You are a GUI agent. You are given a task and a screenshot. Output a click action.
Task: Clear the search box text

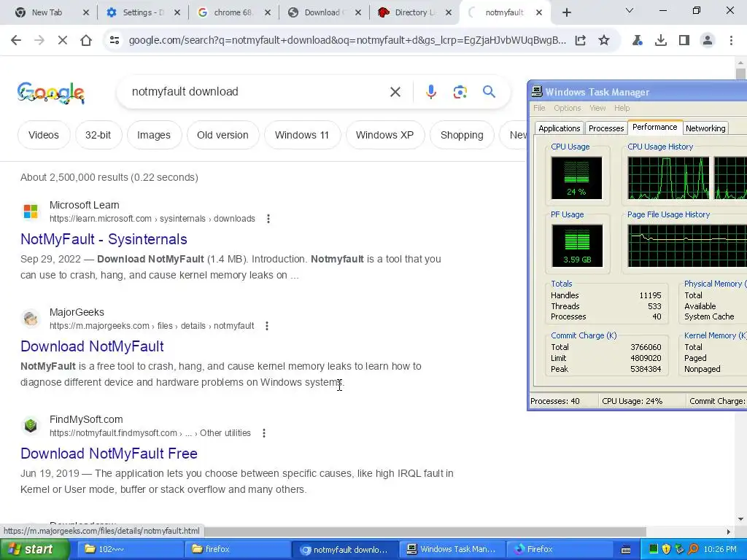point(395,92)
